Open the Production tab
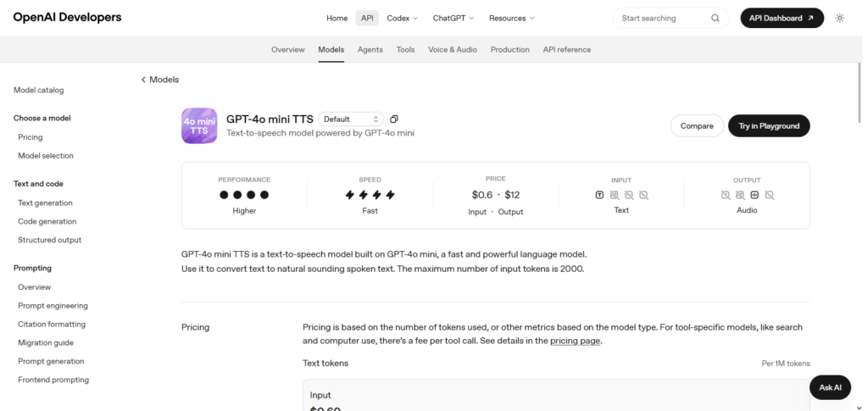Image resolution: width=868 pixels, height=411 pixels. point(509,50)
